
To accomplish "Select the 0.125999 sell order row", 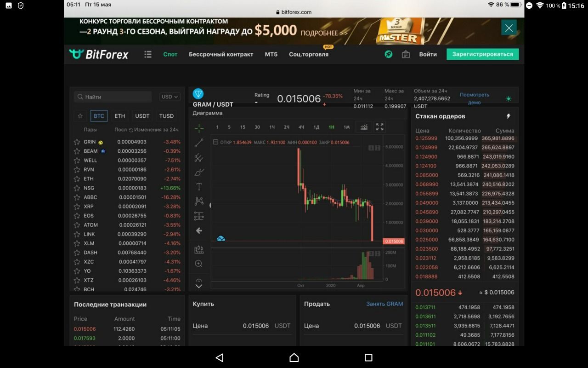I will [x=465, y=138].
